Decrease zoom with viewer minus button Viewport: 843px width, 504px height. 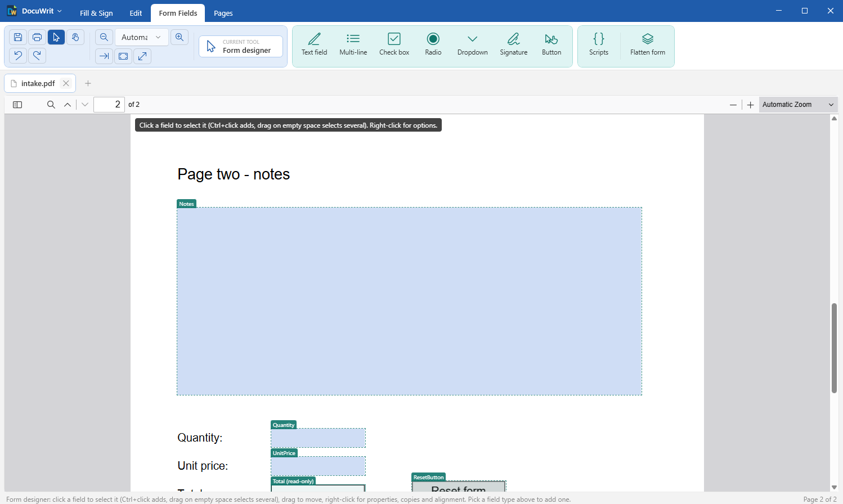click(x=733, y=105)
